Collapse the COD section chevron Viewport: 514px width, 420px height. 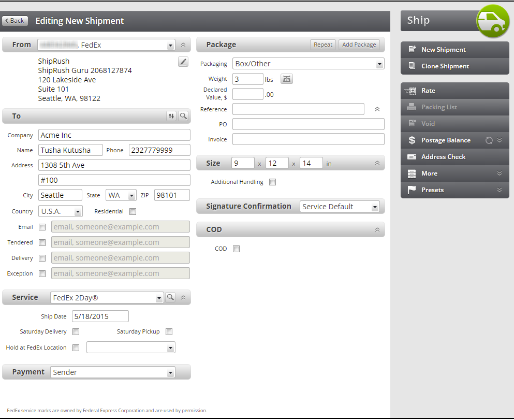377,230
